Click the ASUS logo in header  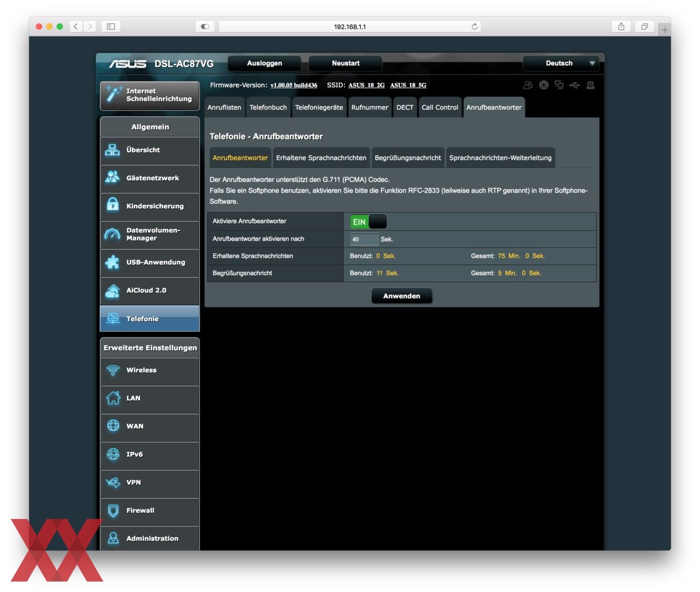tap(127, 64)
